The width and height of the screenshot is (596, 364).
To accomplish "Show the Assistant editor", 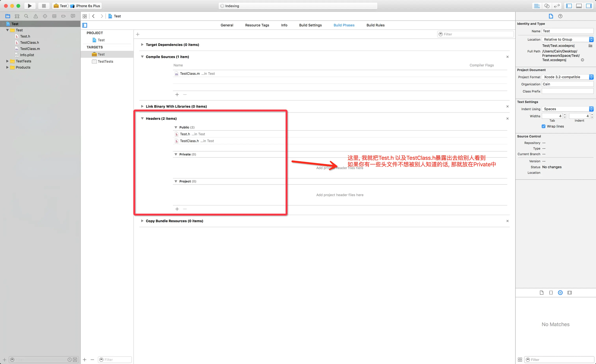I will coord(547,6).
